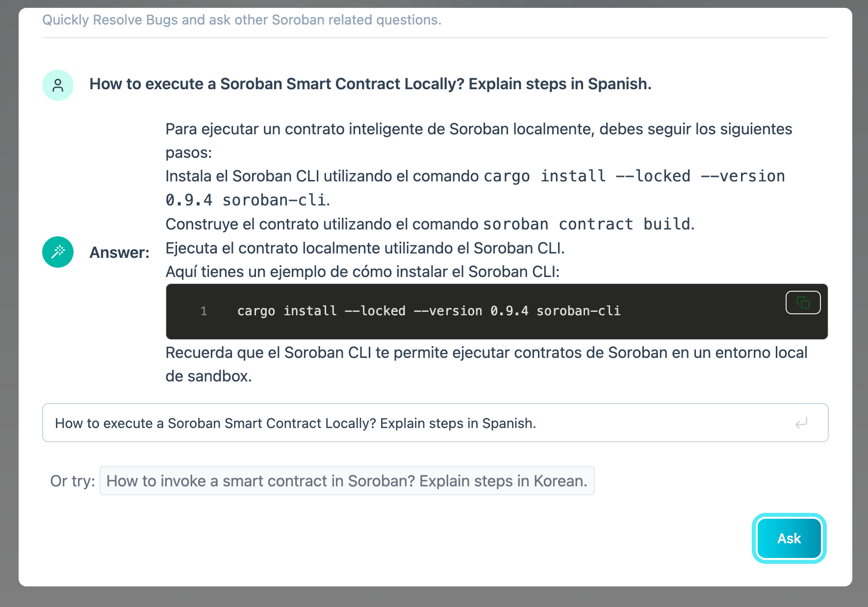Click the line 'Construye el contrato utilizando el comando'

tap(430, 224)
